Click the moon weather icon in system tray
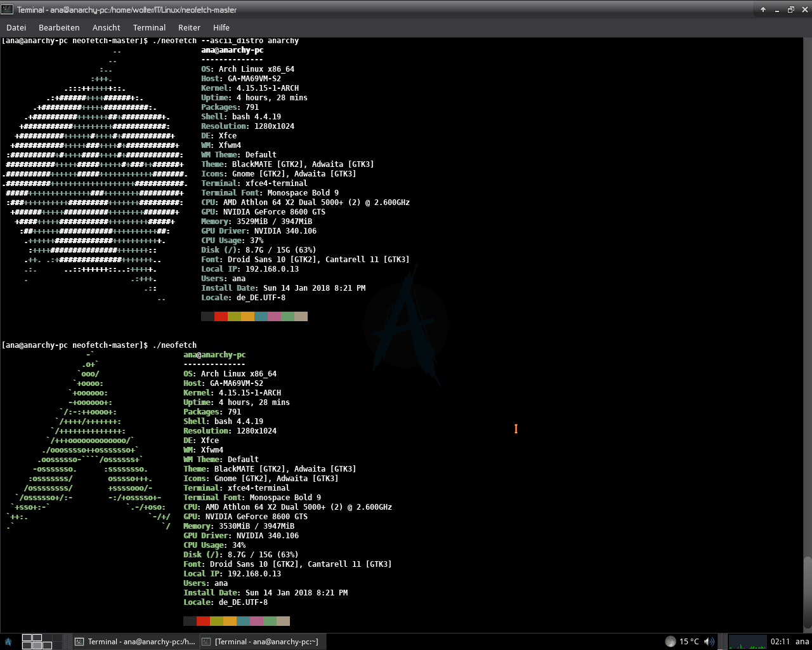The image size is (812, 650). pos(671,641)
